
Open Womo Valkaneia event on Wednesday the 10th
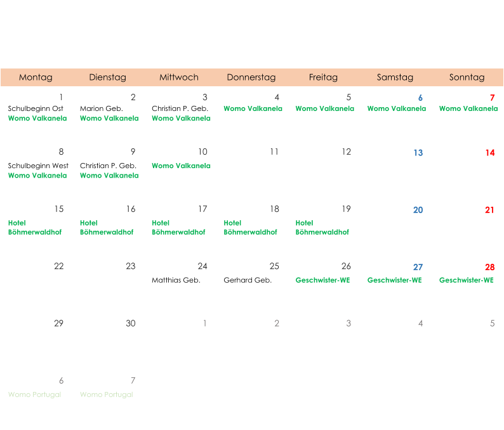[181, 166]
